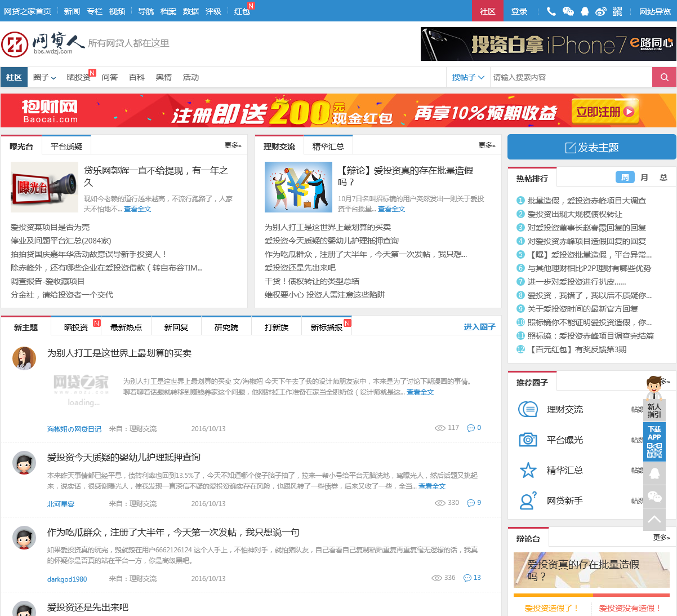The image size is (677, 616).
Task: Switch to the 精华汇总 tab
Action: point(328,146)
